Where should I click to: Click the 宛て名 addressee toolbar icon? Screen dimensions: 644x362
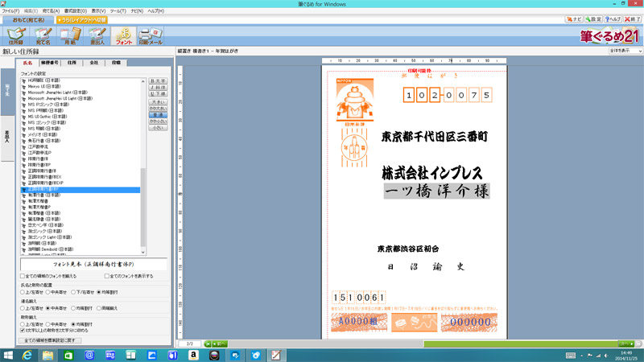pos(43,35)
